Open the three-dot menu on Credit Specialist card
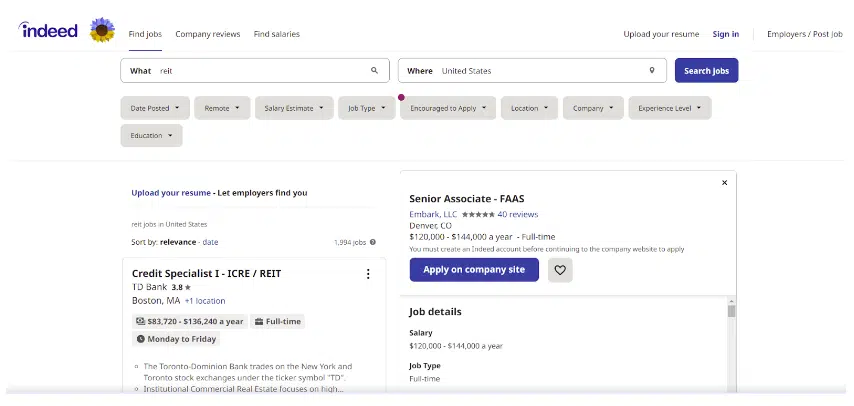Image resolution: width=854 pixels, height=406 pixels. tap(368, 274)
